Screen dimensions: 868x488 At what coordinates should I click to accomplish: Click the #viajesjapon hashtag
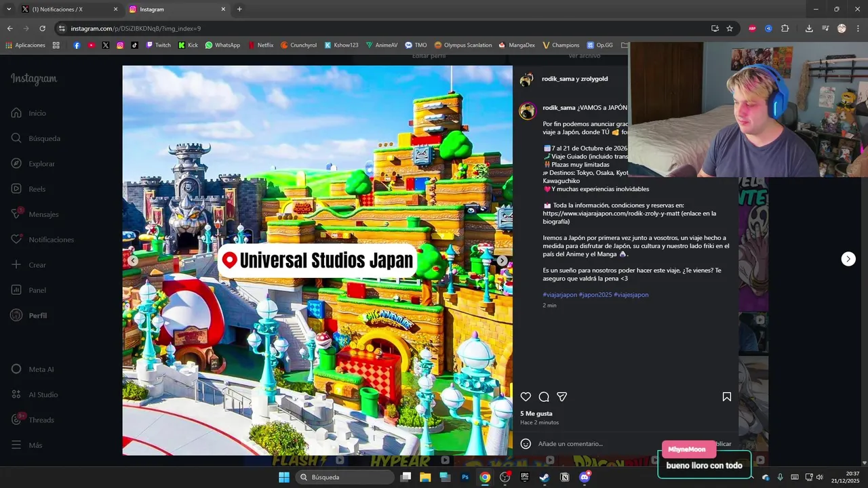[x=631, y=295]
